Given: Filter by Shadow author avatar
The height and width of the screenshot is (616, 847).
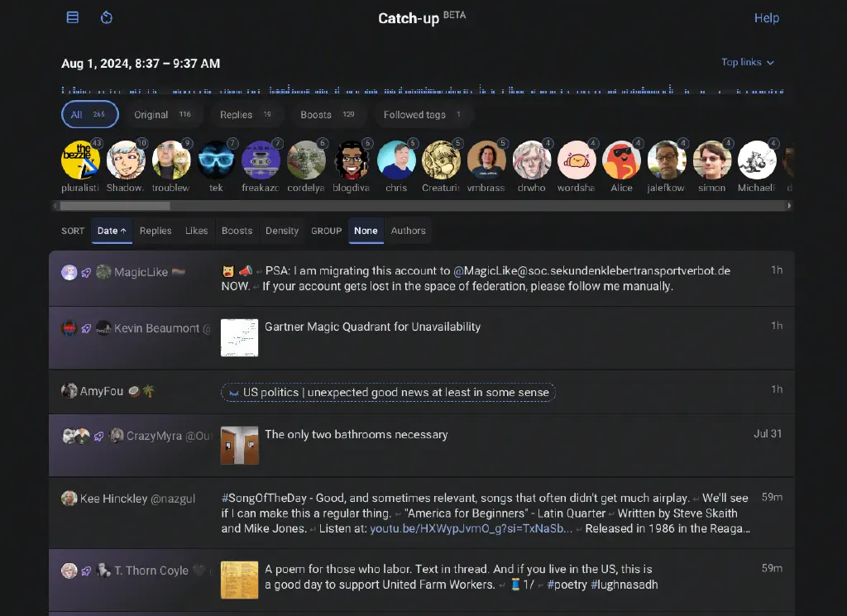Looking at the screenshot, I should 126,160.
